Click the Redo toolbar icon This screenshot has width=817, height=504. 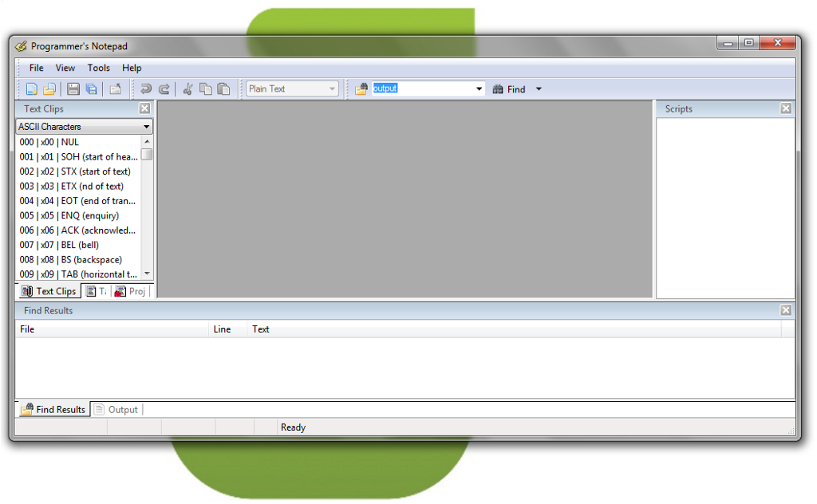tap(164, 89)
